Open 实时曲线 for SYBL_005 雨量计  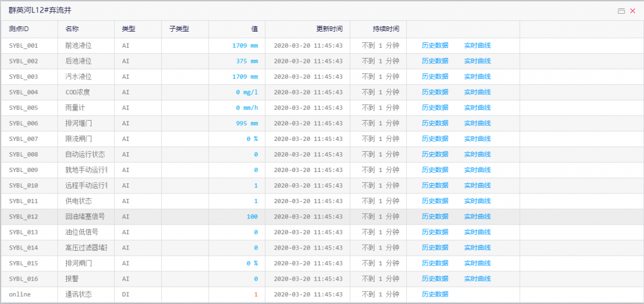click(x=477, y=108)
